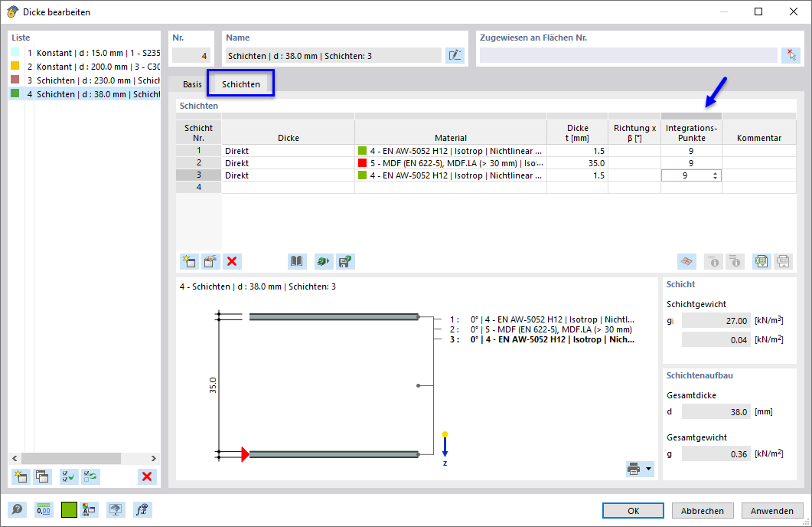Click the view eye icon in bottom bar
Viewport: 812px width, 527px height.
115,510
